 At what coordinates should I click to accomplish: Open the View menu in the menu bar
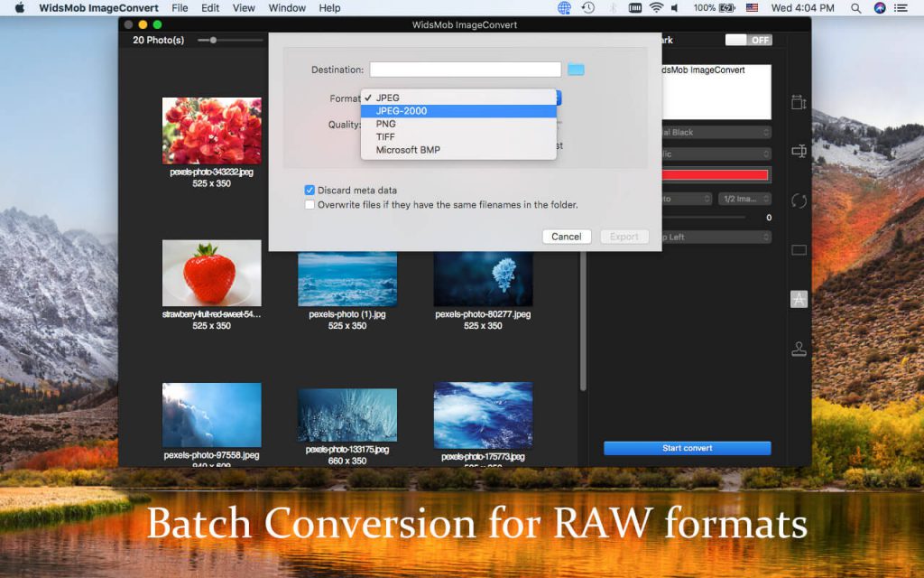tap(244, 8)
